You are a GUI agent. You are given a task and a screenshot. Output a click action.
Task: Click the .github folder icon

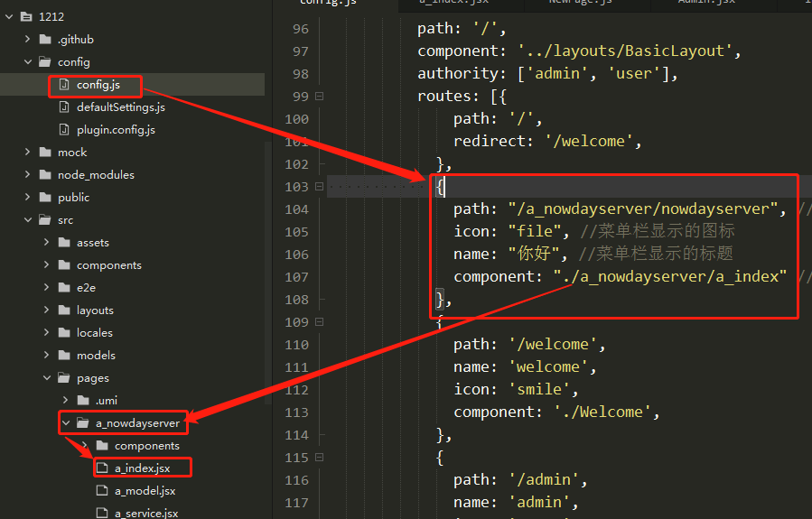click(45, 40)
